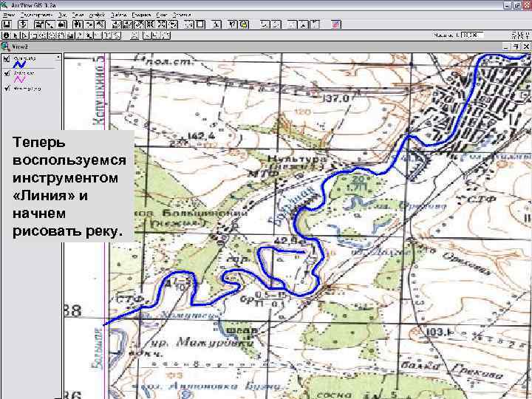
Task: Open Theme Properties from the toolbar
Action: [39, 24]
